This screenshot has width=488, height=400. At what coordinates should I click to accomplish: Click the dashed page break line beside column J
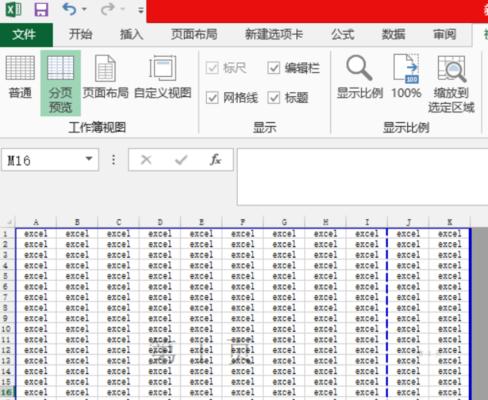coord(387,313)
